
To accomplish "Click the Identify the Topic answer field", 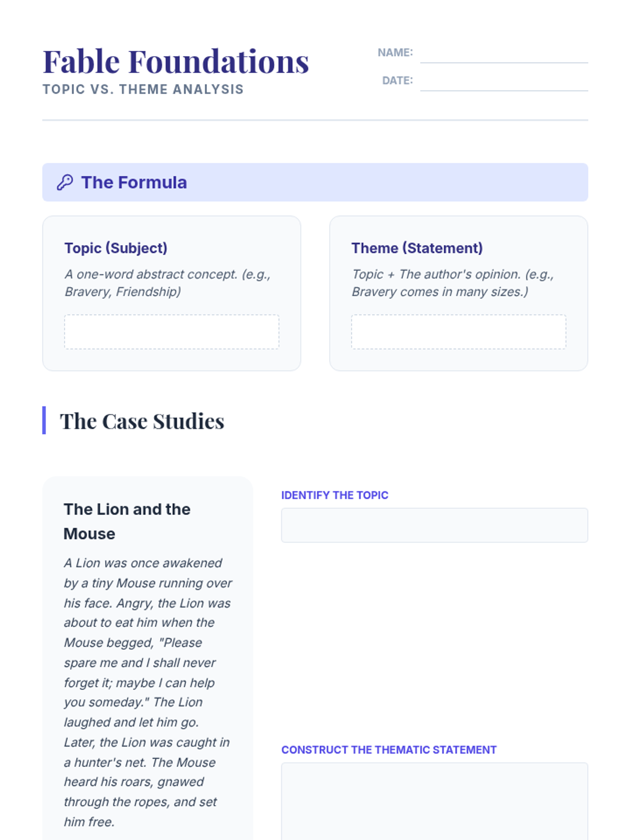I will click(434, 525).
